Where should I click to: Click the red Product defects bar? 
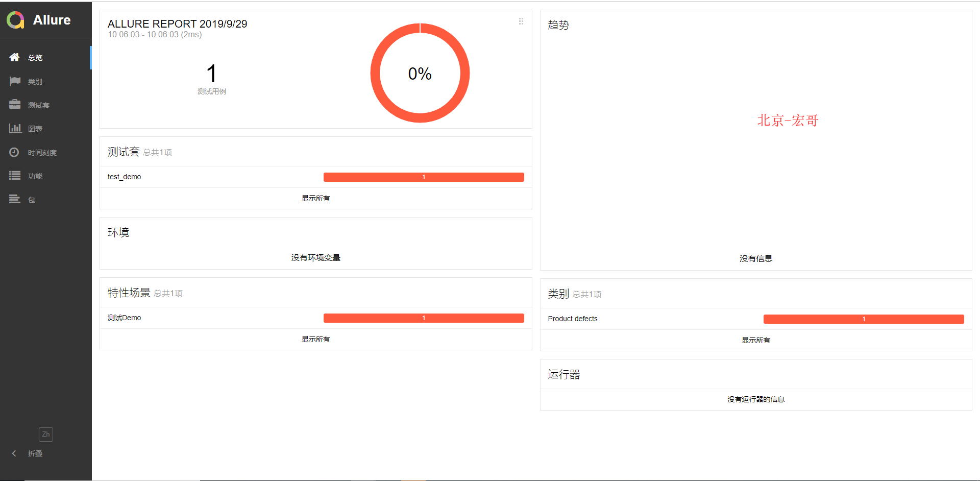(x=864, y=319)
